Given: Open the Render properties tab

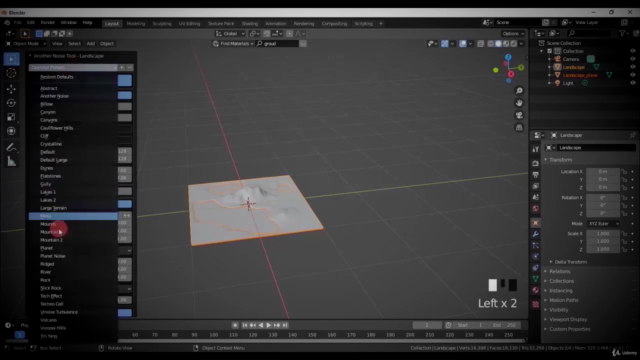Looking at the screenshot, I should pyautogui.click(x=536, y=163).
